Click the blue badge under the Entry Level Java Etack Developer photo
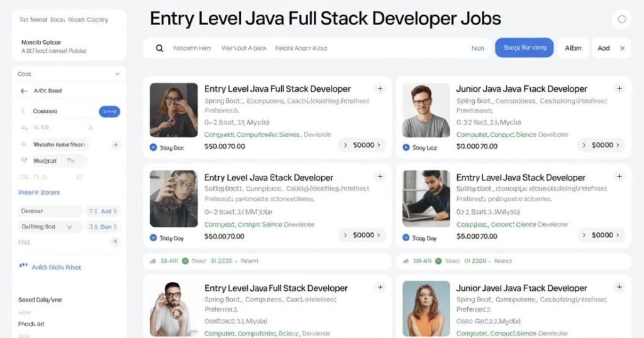This screenshot has height=338, width=644. (x=153, y=237)
